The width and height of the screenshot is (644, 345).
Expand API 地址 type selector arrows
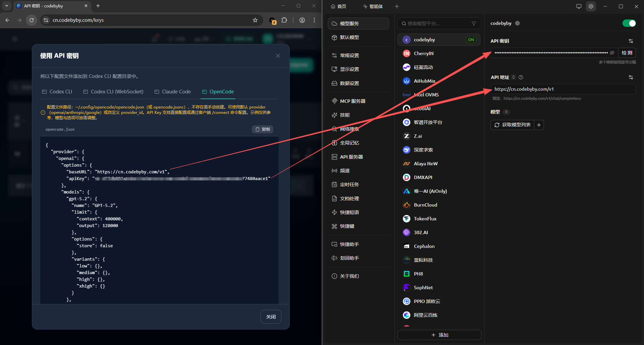click(x=514, y=77)
